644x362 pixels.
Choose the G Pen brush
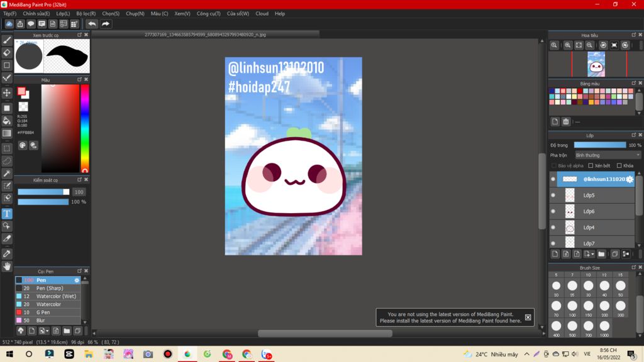[x=48, y=312]
